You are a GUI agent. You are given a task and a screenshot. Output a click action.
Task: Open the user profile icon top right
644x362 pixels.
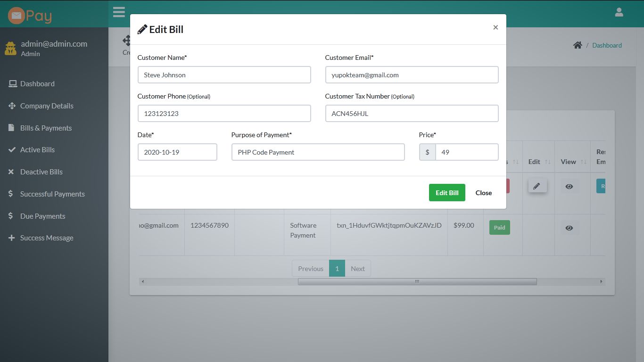point(619,12)
